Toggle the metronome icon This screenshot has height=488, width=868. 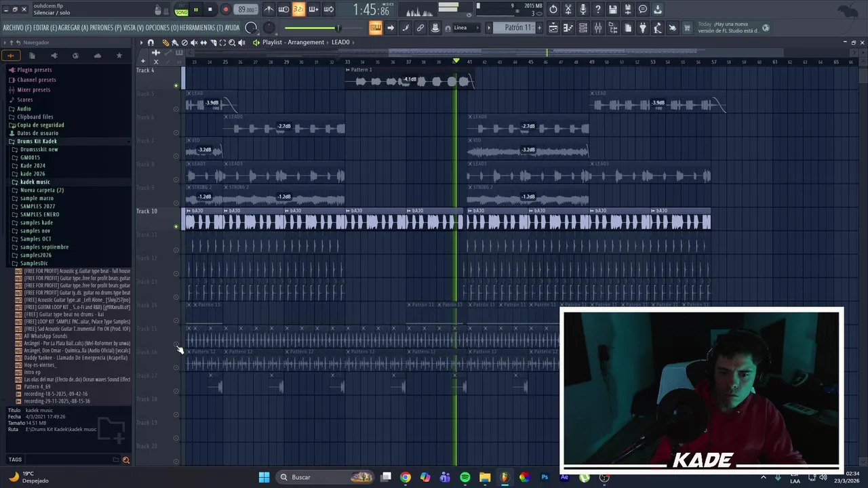click(x=269, y=9)
